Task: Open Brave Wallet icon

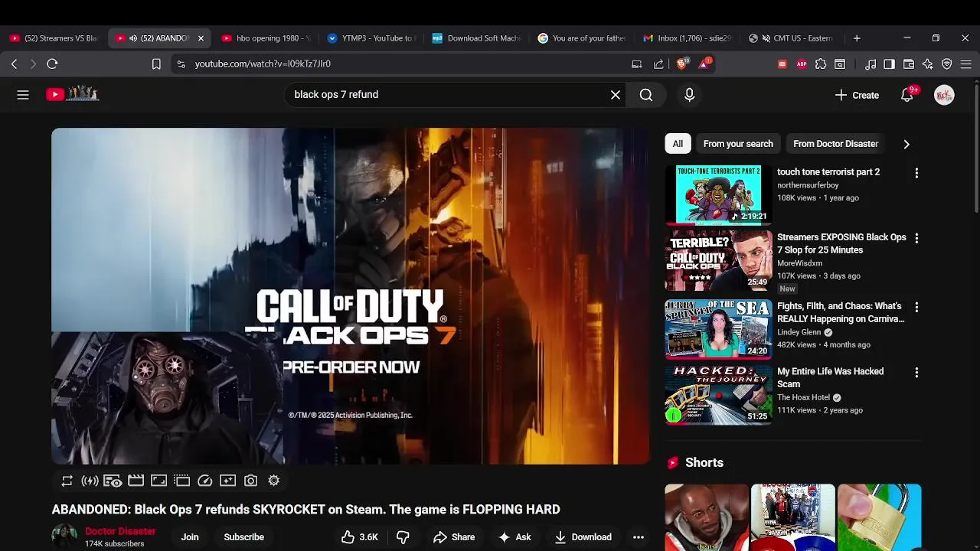Action: 909,64
